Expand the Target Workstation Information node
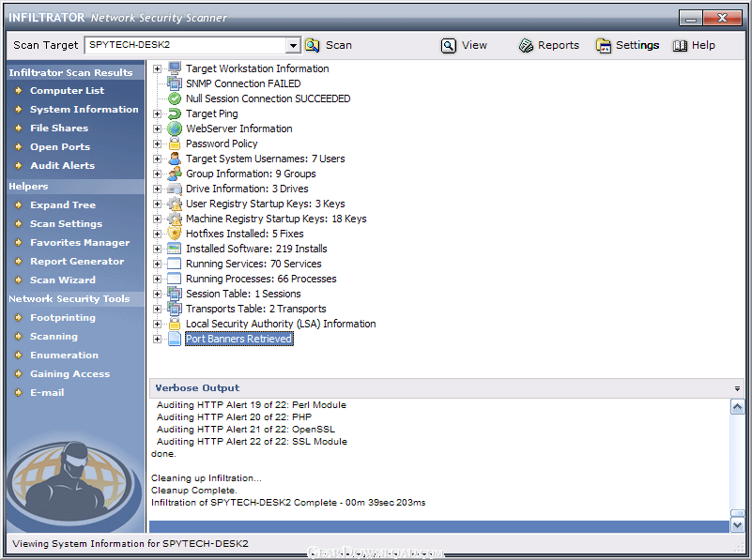 click(157, 69)
